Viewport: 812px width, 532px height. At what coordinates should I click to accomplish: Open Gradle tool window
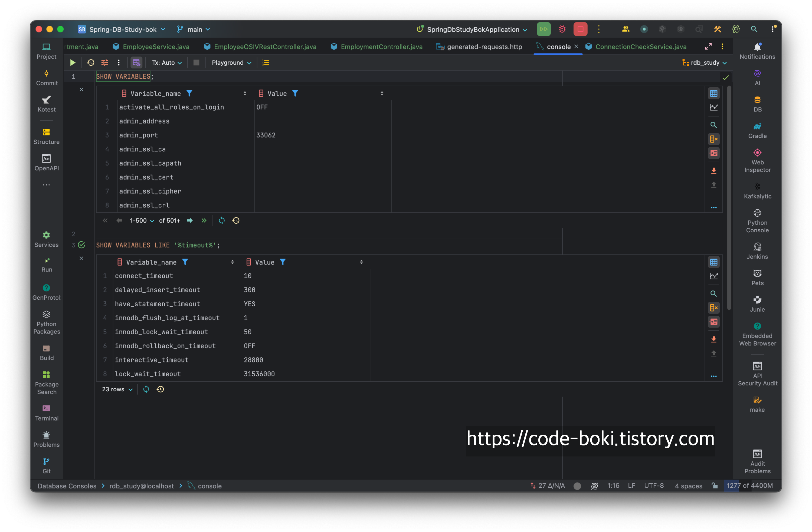(757, 130)
